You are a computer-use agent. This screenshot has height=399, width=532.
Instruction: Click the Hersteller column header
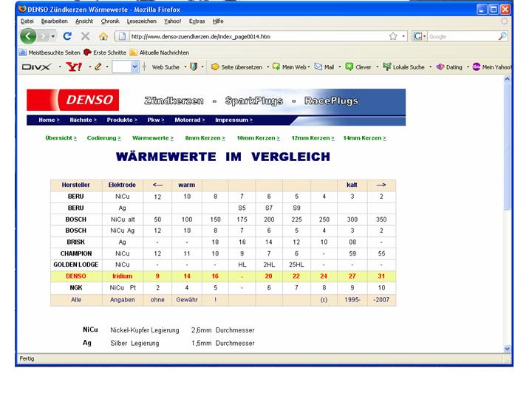pos(76,185)
